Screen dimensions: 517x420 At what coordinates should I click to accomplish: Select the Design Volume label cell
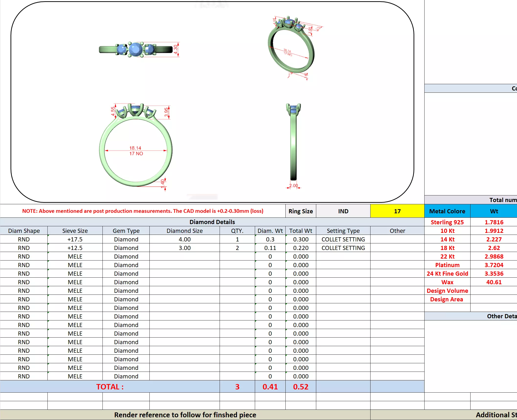pos(447,291)
